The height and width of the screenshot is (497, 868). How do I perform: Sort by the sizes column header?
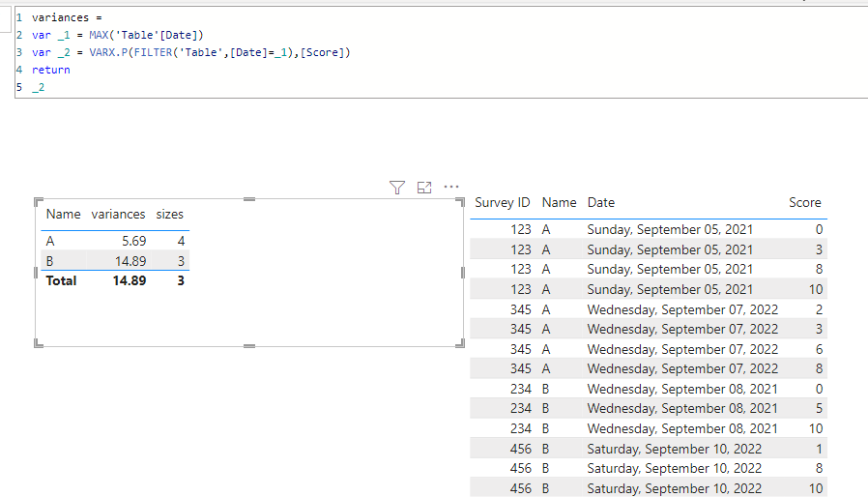pos(169,214)
